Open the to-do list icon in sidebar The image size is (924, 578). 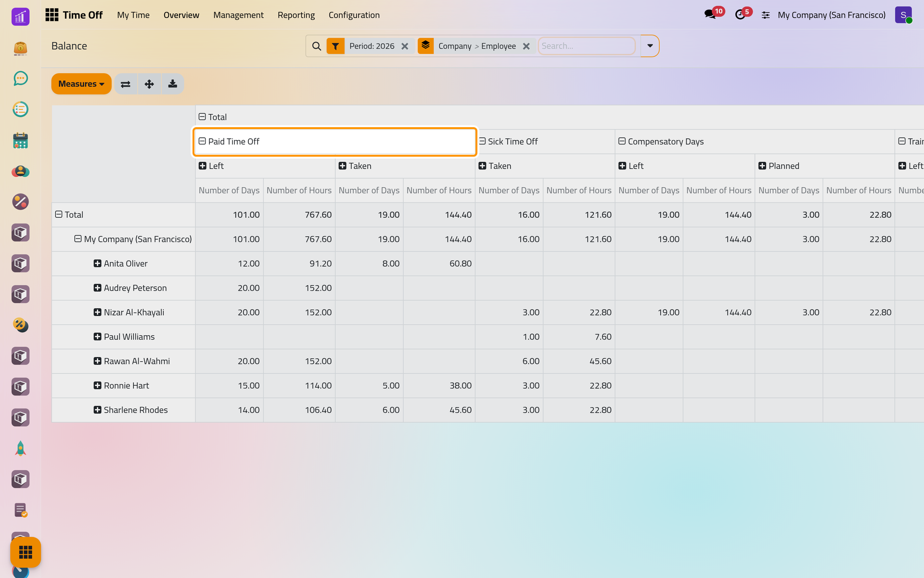[20, 109]
